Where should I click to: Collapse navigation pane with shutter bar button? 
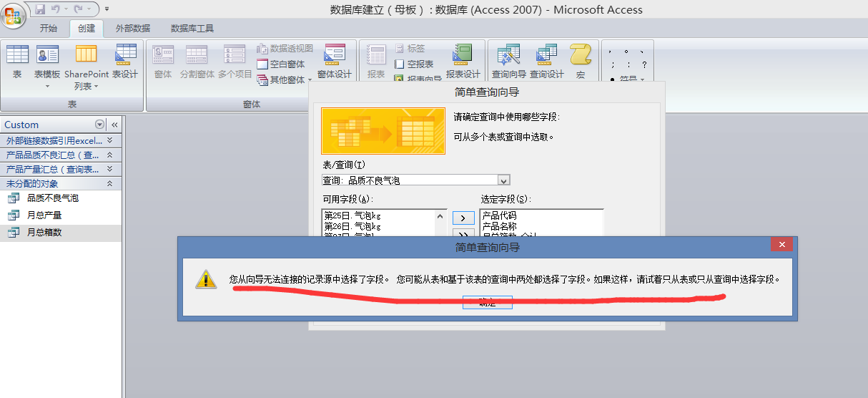(x=114, y=125)
